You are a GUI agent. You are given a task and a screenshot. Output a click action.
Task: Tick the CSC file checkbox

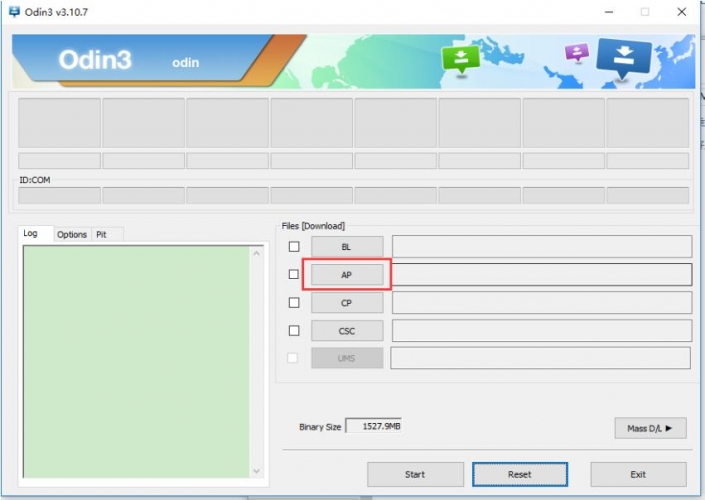coord(294,330)
